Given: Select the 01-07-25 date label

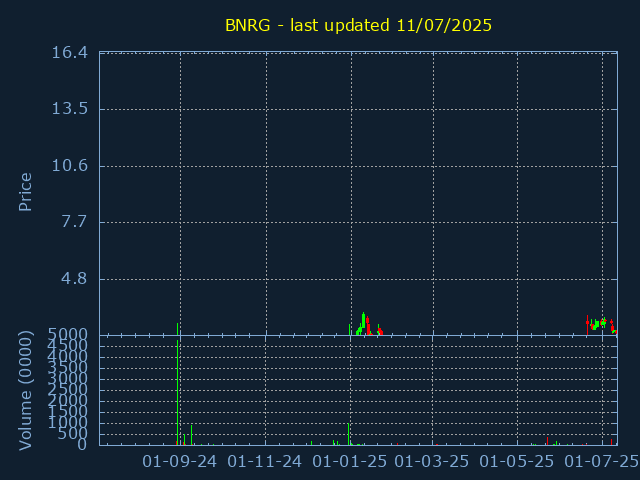Looking at the screenshot, I should point(601,462).
